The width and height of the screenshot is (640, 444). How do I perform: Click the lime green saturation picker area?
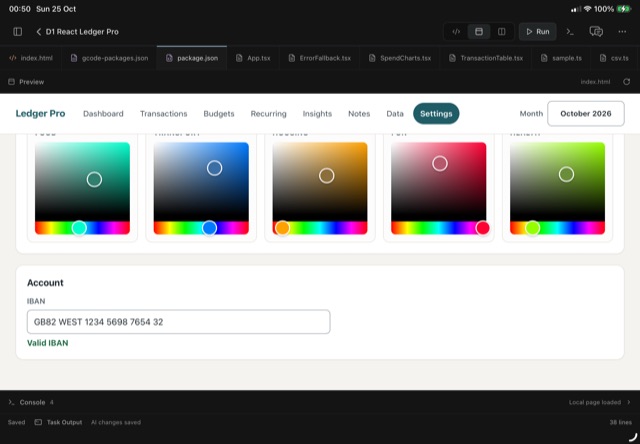coord(558,182)
